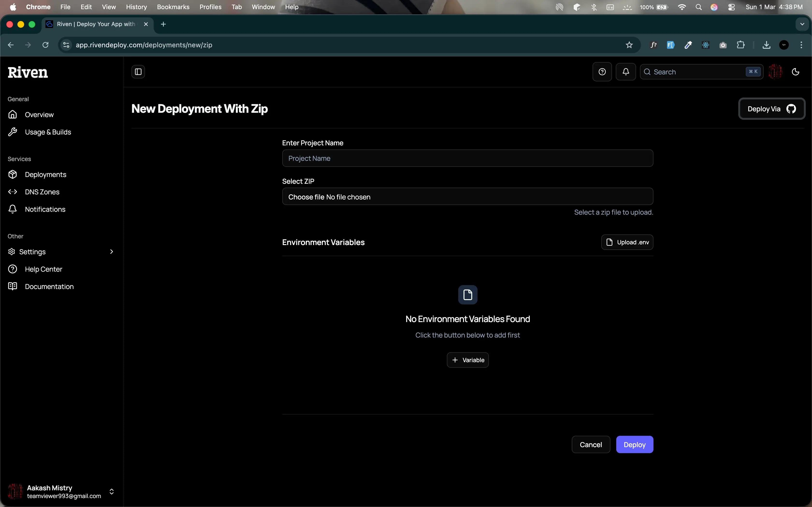Switch theme using the moon toggle
This screenshot has width=812, height=507.
[796, 71]
